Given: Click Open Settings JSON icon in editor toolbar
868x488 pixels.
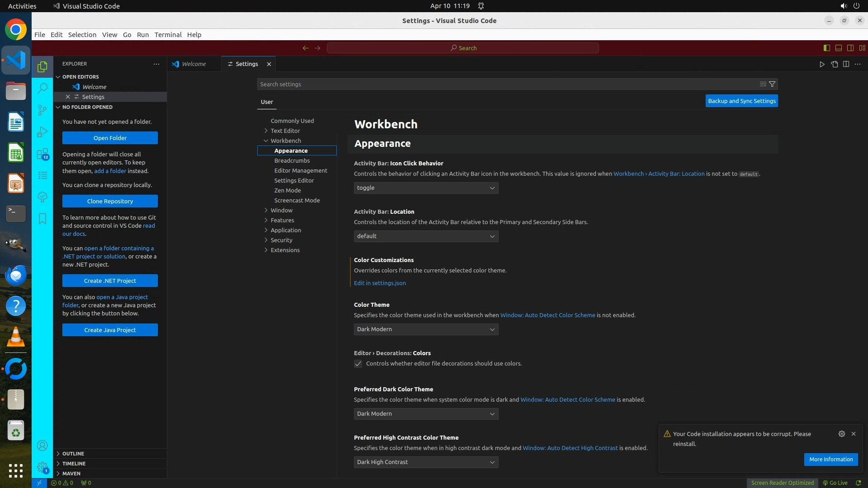Looking at the screenshot, I should [834, 64].
